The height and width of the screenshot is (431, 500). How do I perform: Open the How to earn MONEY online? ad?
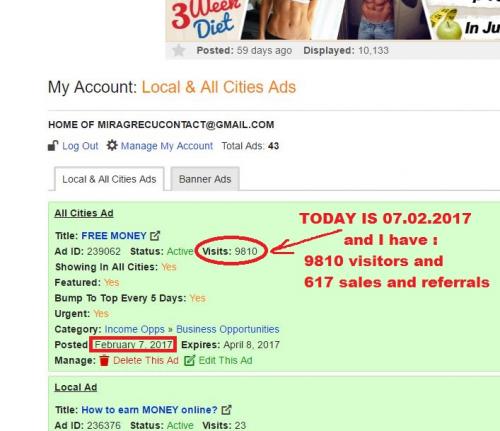pyautogui.click(x=149, y=410)
